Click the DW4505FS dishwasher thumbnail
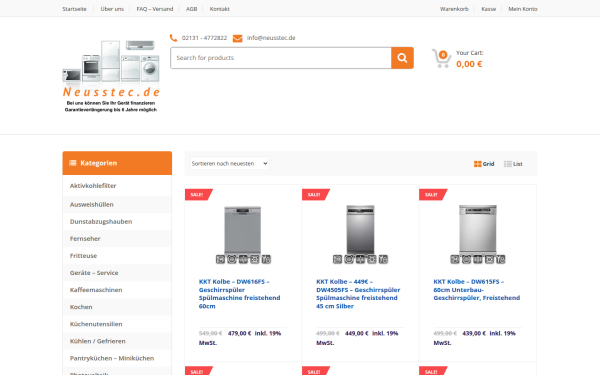 click(360, 234)
